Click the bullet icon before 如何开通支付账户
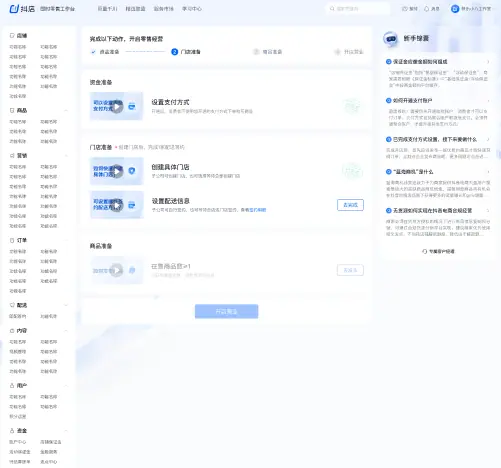This screenshot has width=501, height=468. (388, 100)
